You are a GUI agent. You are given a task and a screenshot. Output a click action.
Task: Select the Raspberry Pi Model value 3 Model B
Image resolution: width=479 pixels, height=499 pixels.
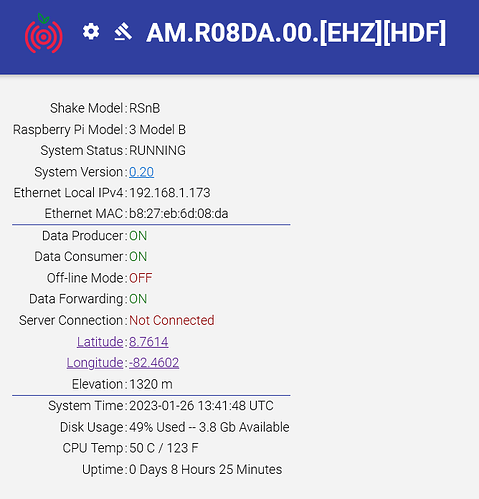[157, 130]
